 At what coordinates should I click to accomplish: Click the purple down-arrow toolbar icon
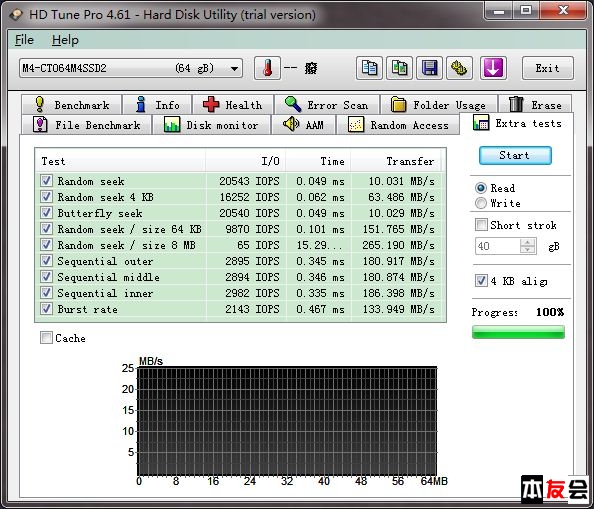coord(493,68)
